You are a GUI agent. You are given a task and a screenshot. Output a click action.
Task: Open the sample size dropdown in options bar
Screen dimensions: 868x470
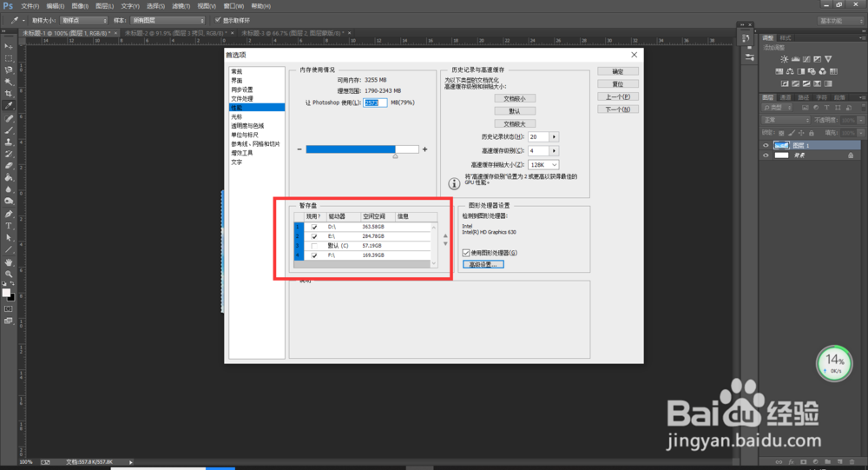pos(84,20)
